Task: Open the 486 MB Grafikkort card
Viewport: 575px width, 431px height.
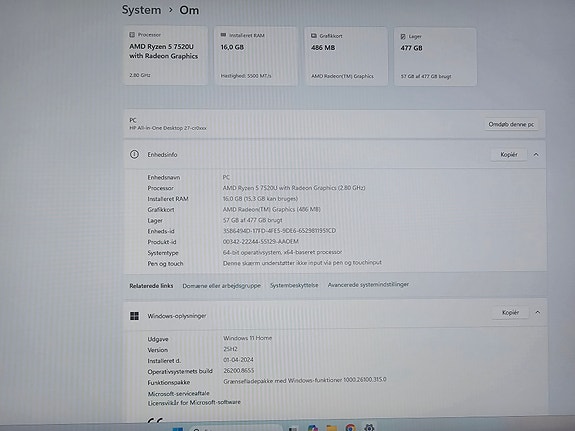Action: pos(345,56)
